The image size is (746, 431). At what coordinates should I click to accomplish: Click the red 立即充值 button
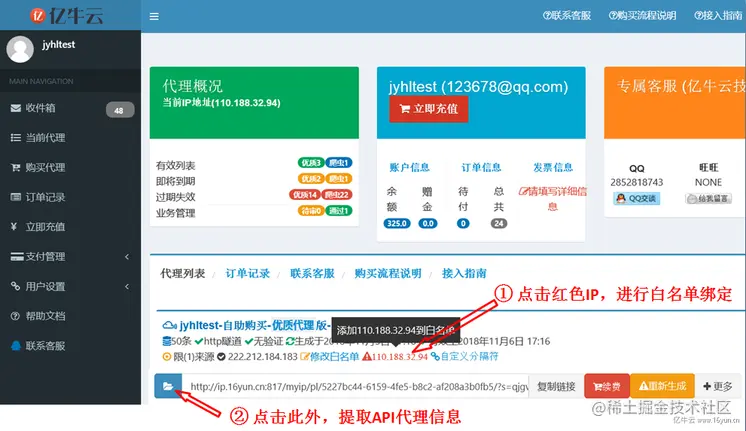pyautogui.click(x=429, y=109)
